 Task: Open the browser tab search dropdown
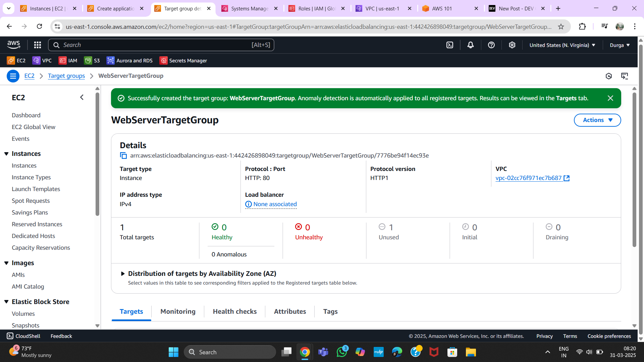tap(9, 8)
